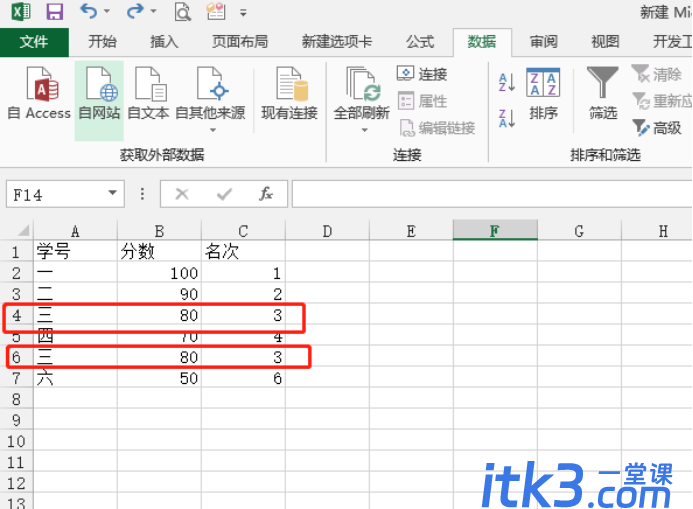Cancel formula entry with the X button
Screen dimensions: 693x509
coord(182,194)
